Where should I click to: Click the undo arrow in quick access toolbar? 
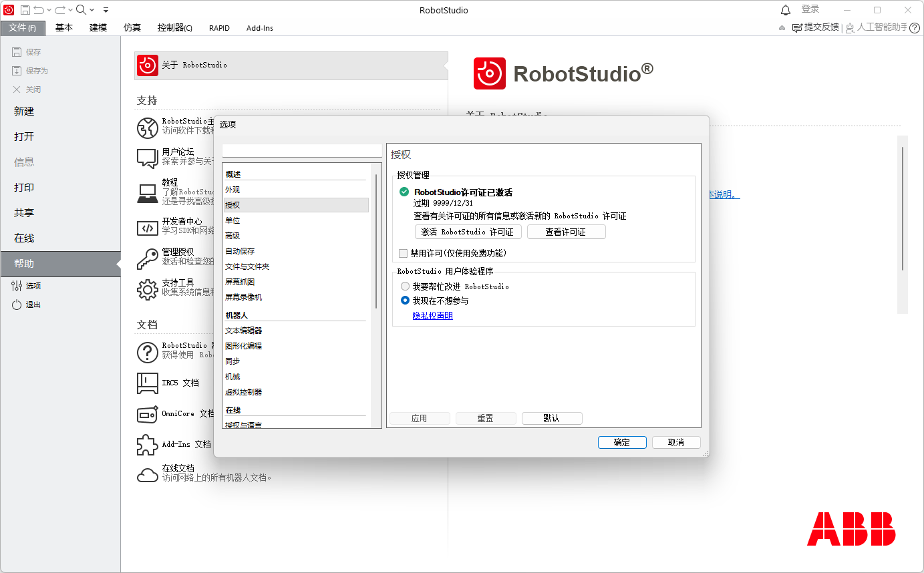pos(39,10)
